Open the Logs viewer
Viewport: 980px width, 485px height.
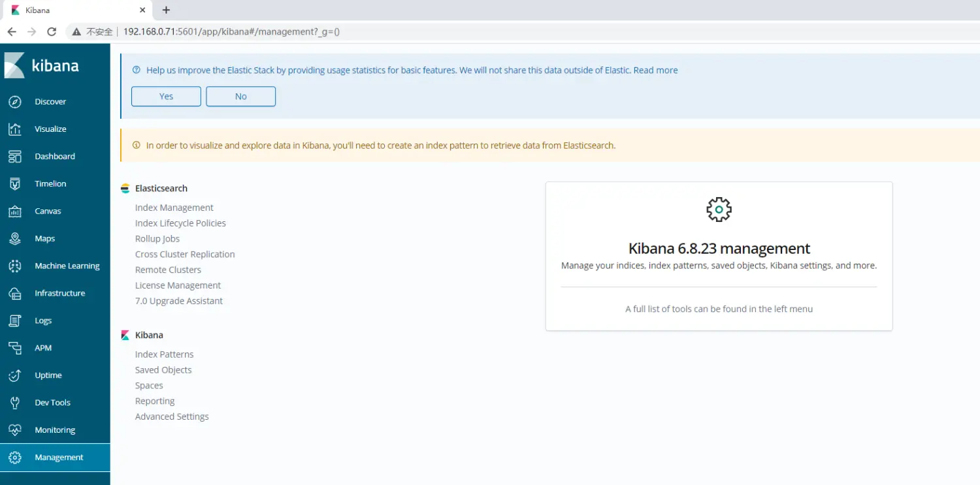pyautogui.click(x=42, y=321)
